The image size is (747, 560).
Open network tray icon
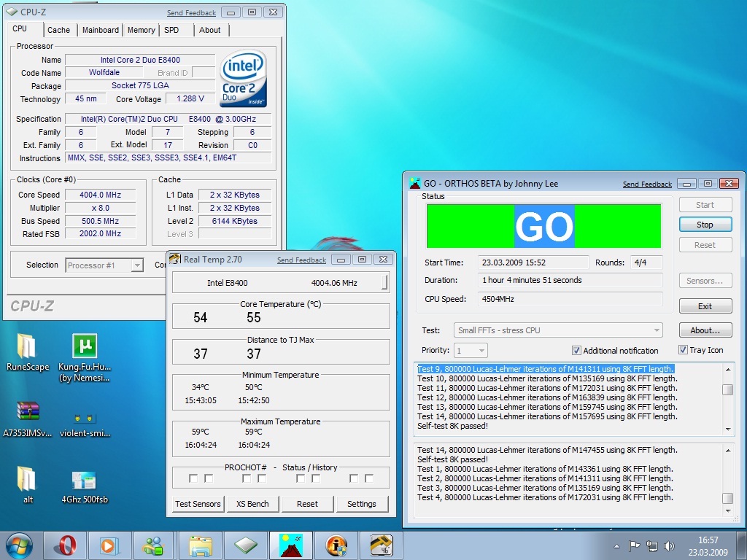[x=651, y=546]
